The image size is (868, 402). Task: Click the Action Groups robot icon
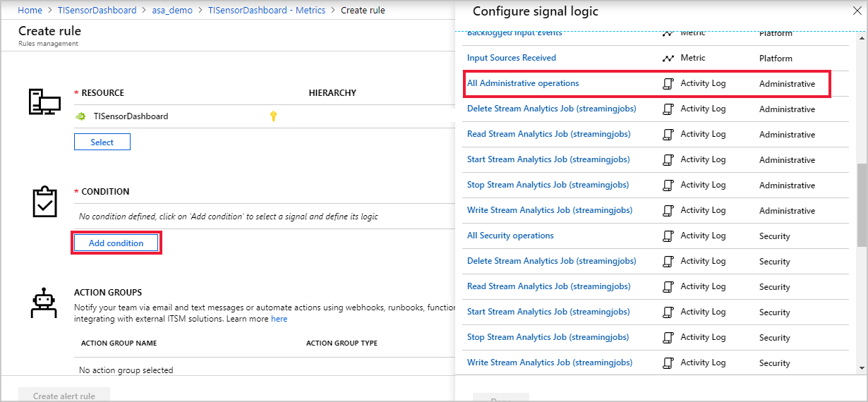coord(44,303)
